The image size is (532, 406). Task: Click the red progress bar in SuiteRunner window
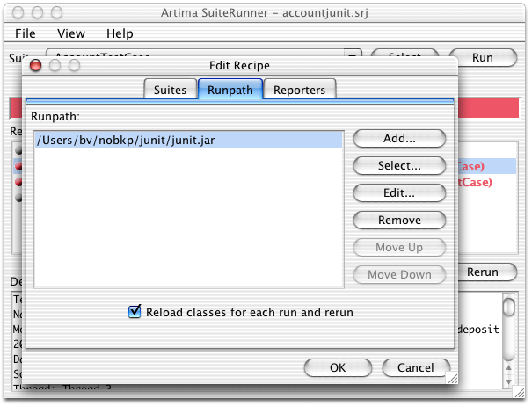click(x=488, y=108)
